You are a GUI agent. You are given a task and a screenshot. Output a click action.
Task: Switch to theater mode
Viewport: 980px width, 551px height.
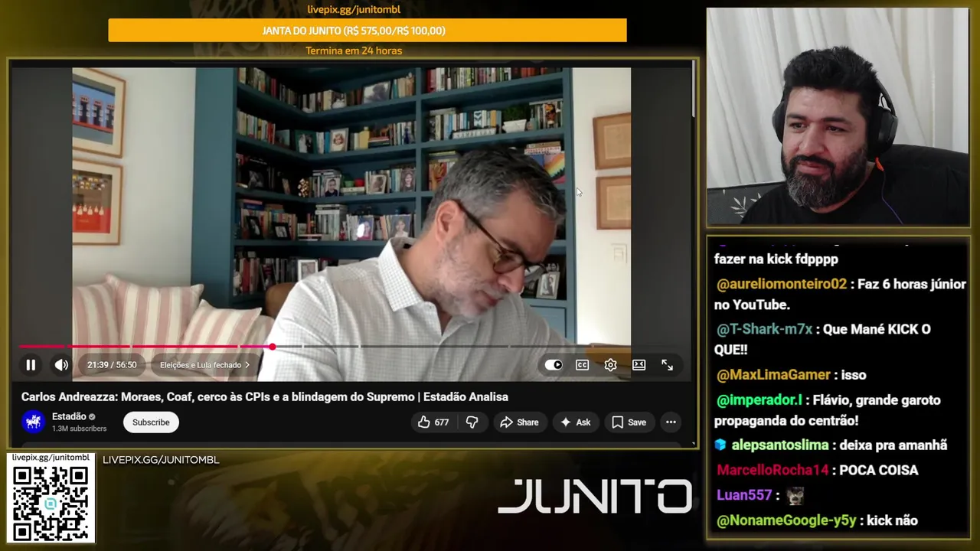(x=639, y=365)
